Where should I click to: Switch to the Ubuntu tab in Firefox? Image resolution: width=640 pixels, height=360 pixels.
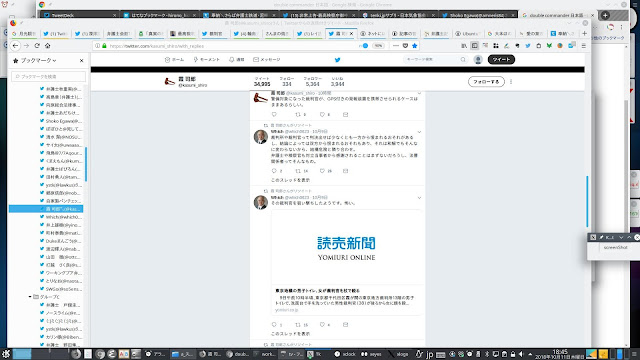[469, 33]
